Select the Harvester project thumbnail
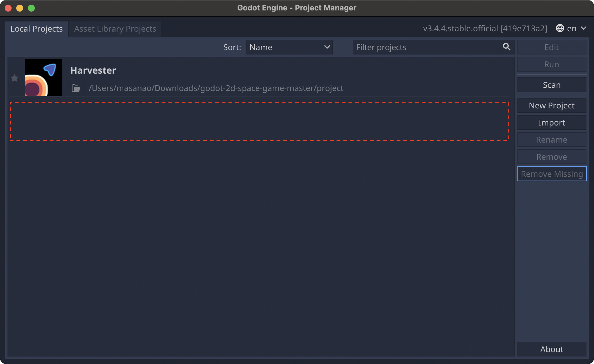 pos(44,78)
